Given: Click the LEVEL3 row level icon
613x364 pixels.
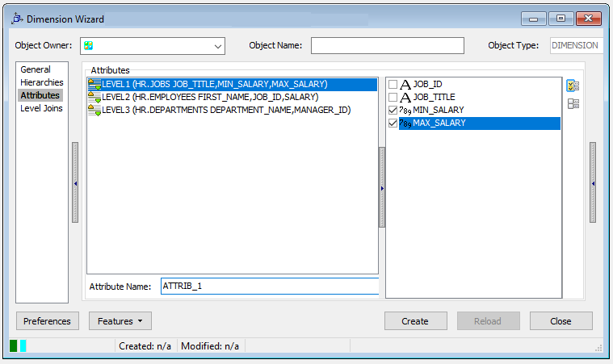Looking at the screenshot, I should 94,110.
